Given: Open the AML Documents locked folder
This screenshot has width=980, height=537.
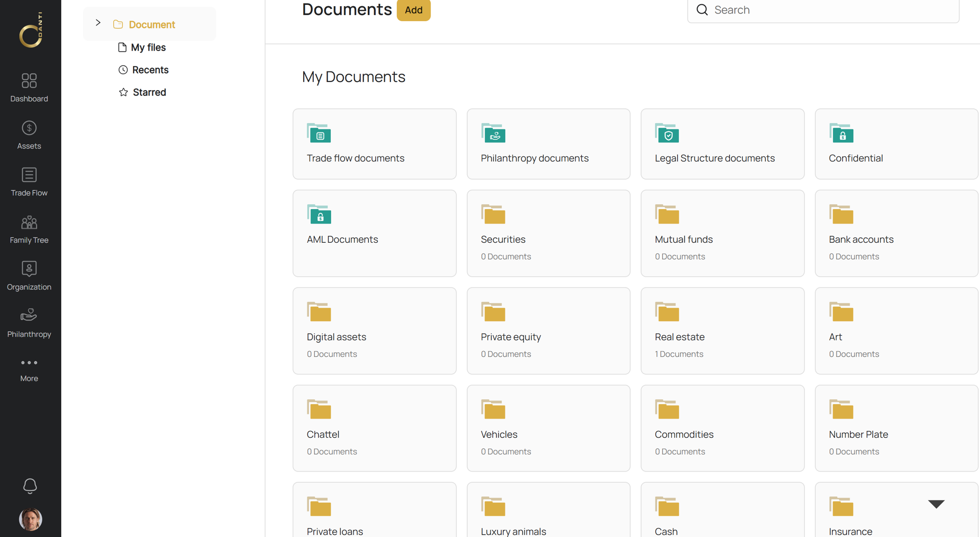Looking at the screenshot, I should [x=374, y=233].
